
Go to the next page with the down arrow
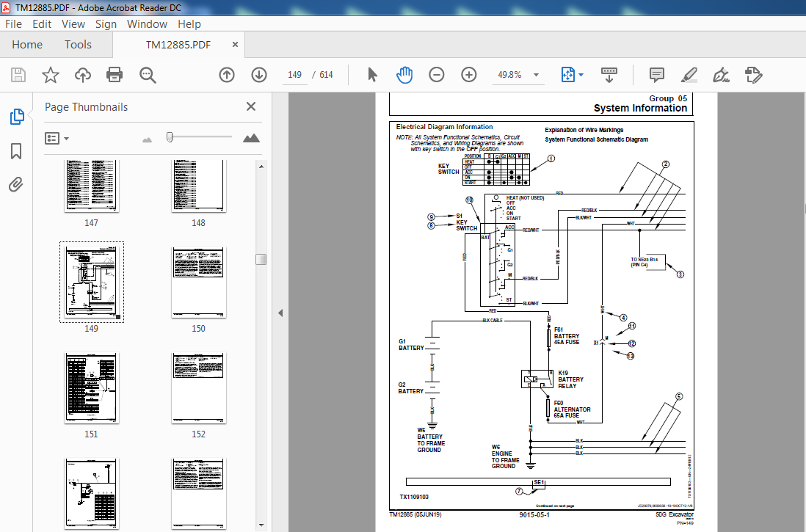259,75
